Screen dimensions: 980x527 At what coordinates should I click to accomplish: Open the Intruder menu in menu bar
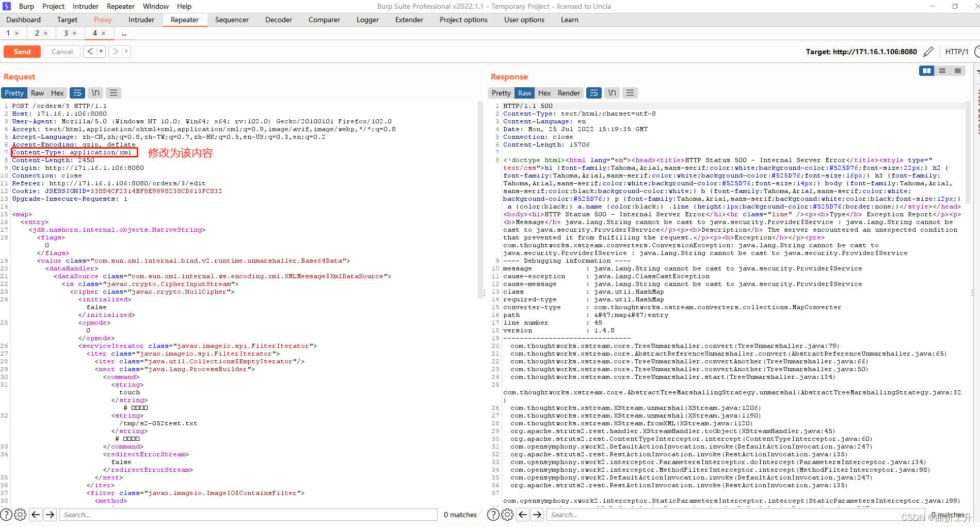tap(86, 6)
